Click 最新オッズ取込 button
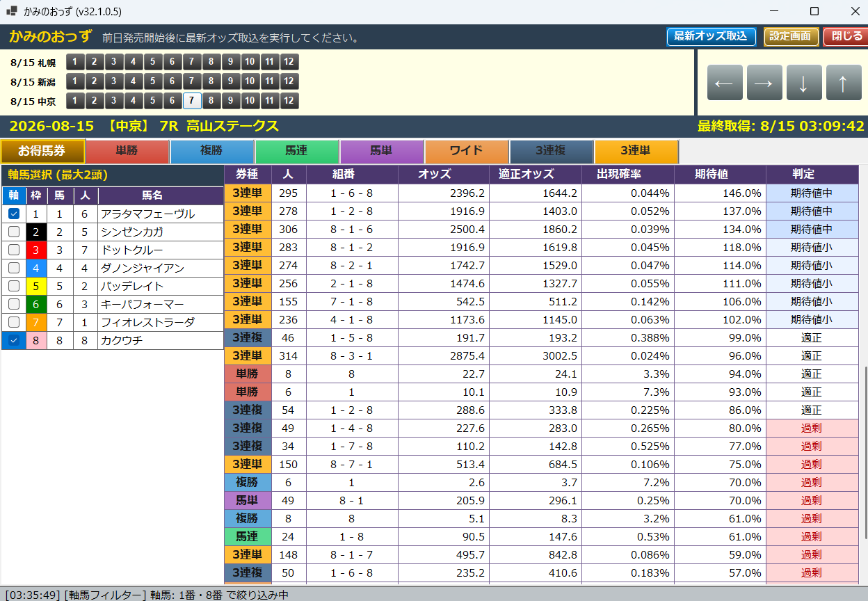 point(711,37)
